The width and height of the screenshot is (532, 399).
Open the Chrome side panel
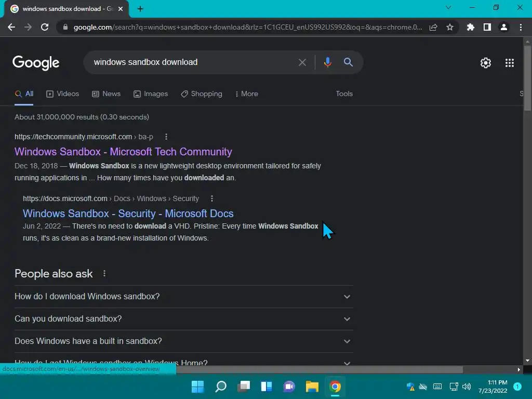pos(487,27)
